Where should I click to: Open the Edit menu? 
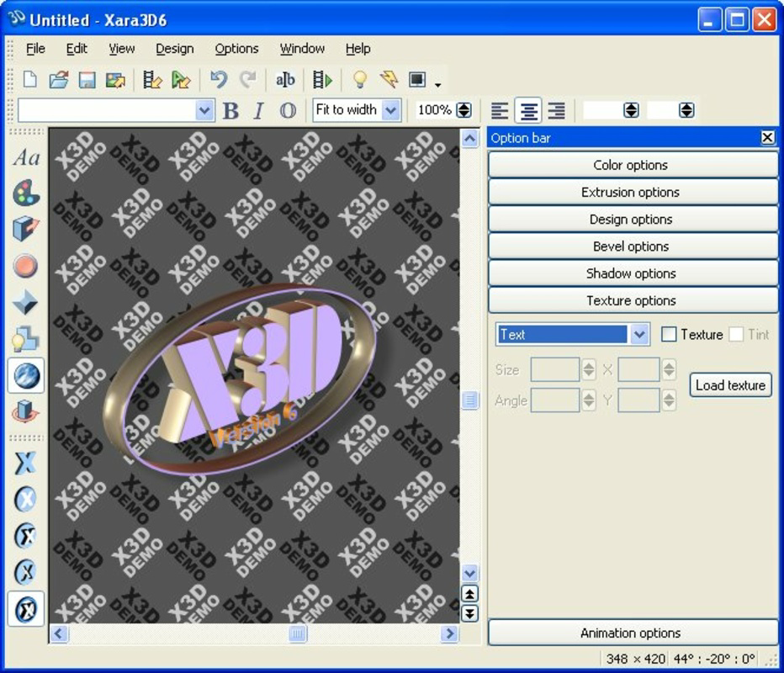77,49
